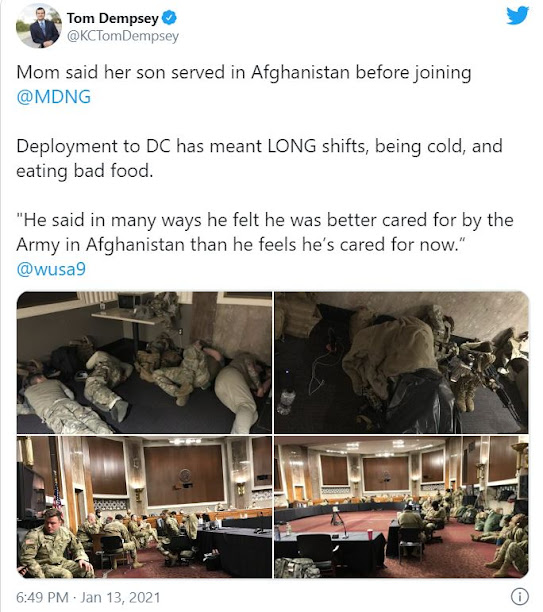Click the wall seal in hearing room photo
543x612 pixels.
tap(184, 475)
